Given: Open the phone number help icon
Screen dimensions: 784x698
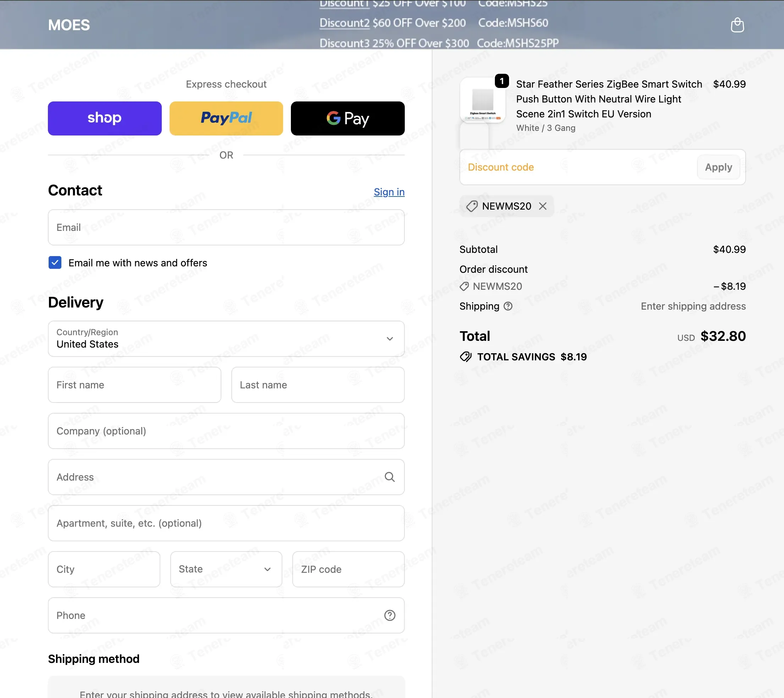Looking at the screenshot, I should pos(390,615).
